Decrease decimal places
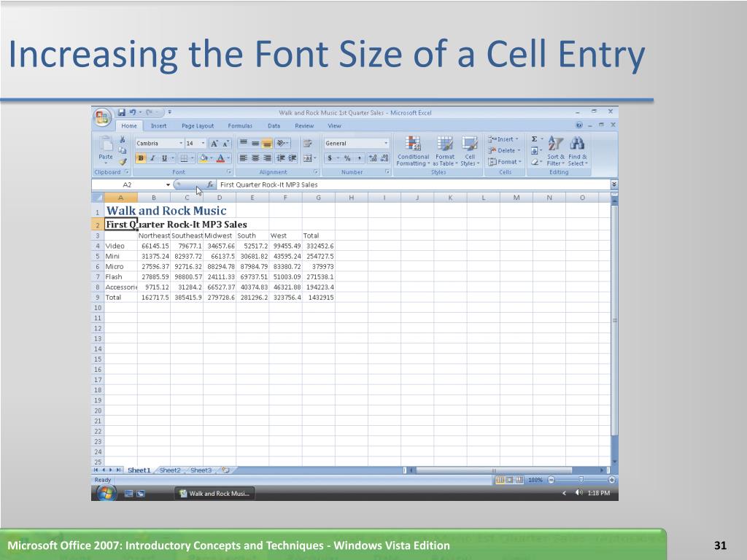 point(384,158)
